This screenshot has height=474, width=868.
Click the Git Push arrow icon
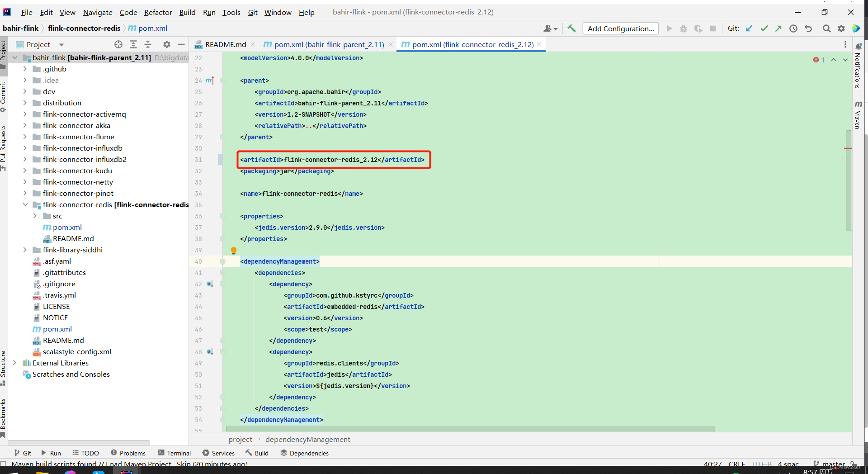pos(778,28)
